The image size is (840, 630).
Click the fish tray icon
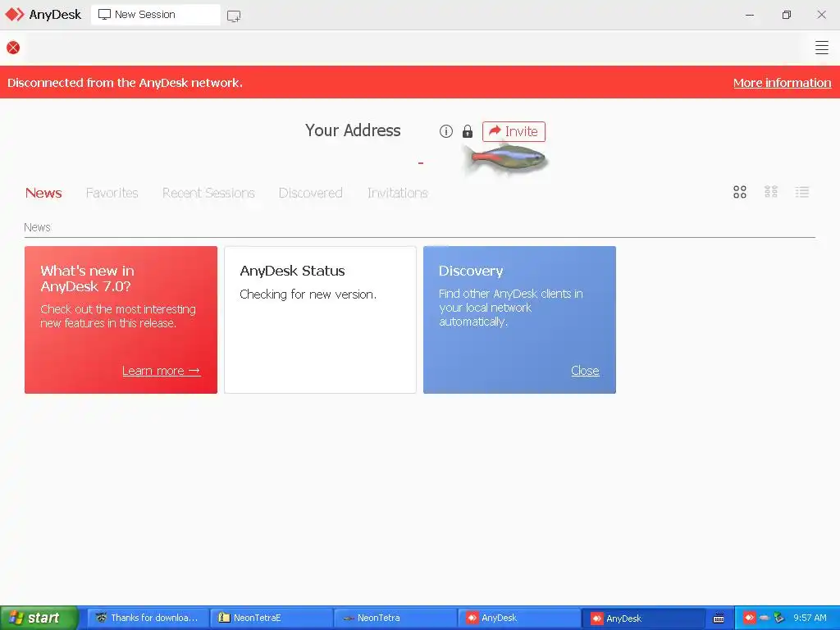click(764, 618)
